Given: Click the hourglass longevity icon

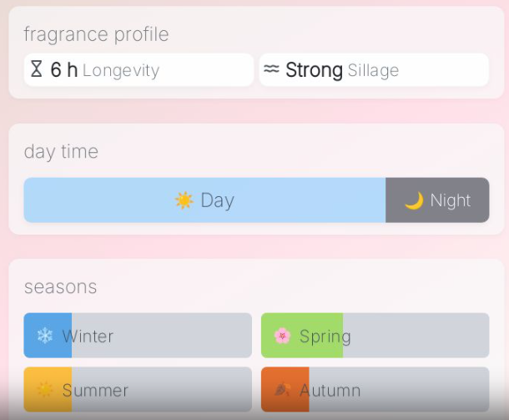Looking at the screenshot, I should click(x=36, y=69).
